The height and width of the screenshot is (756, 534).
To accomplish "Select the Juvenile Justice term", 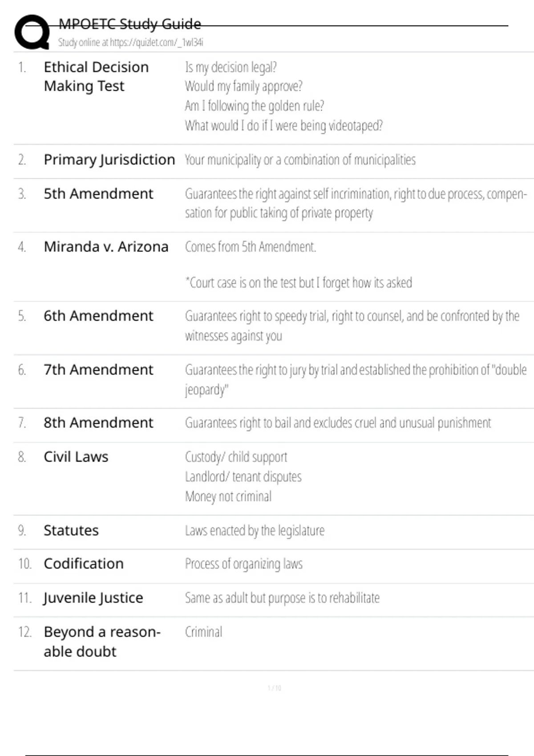I will click(93, 598).
